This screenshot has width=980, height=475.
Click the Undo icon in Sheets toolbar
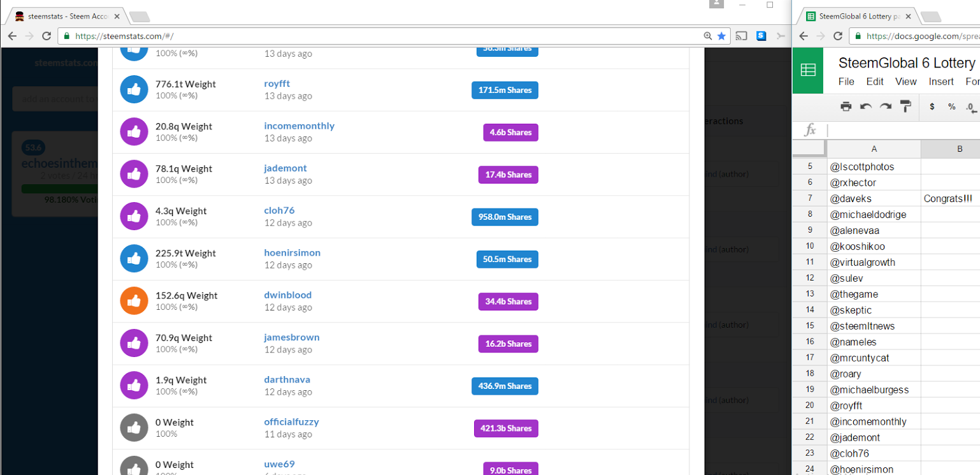pyautogui.click(x=865, y=106)
